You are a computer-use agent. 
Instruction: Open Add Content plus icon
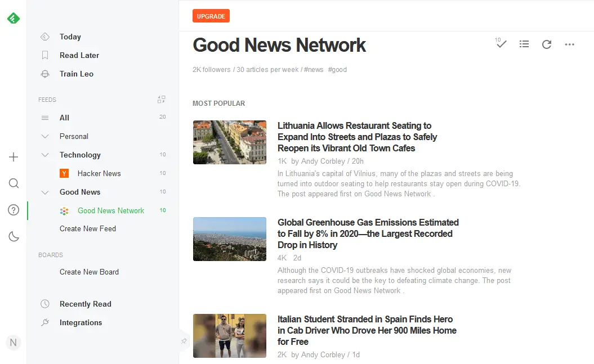(x=14, y=157)
